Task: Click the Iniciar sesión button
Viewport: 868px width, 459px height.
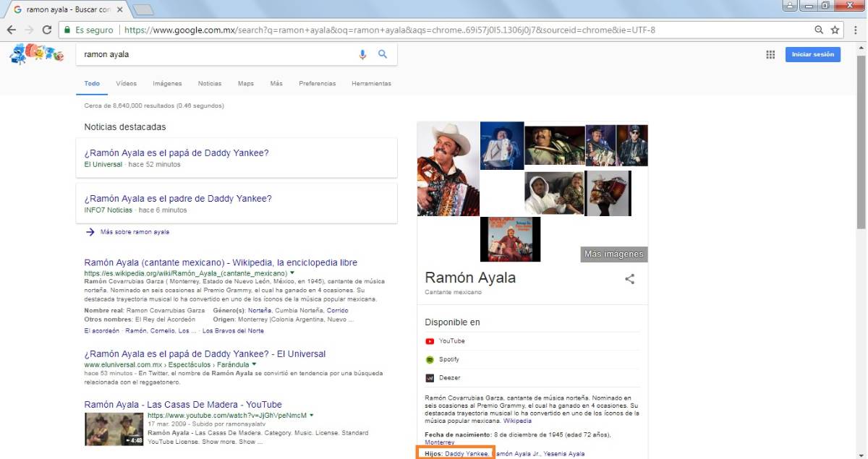Action: (812, 54)
